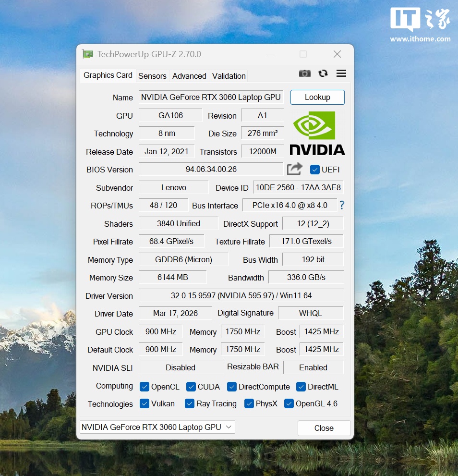Click the Name field with RTX 3060
The image size is (458, 476).
pos(211,97)
